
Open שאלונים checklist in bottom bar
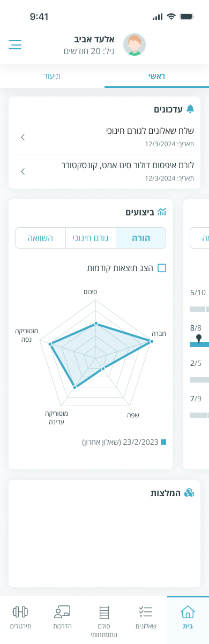pyautogui.click(x=146, y=612)
